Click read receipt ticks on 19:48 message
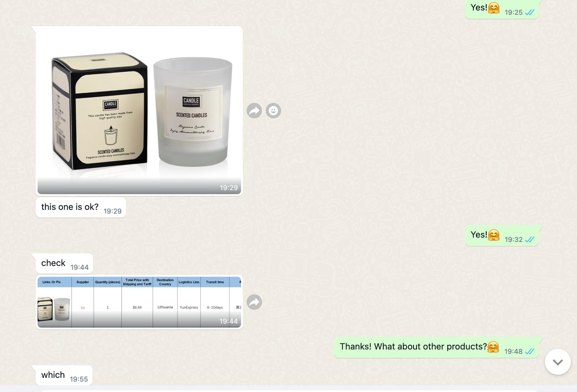This screenshot has width=577, height=392. click(530, 351)
